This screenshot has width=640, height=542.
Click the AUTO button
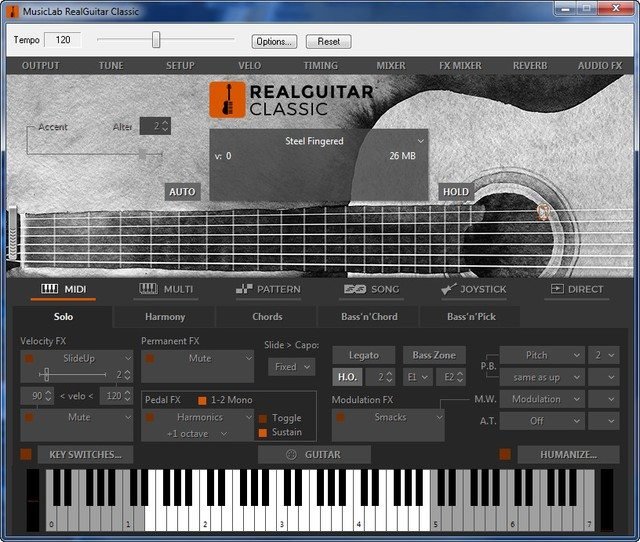pyautogui.click(x=182, y=192)
